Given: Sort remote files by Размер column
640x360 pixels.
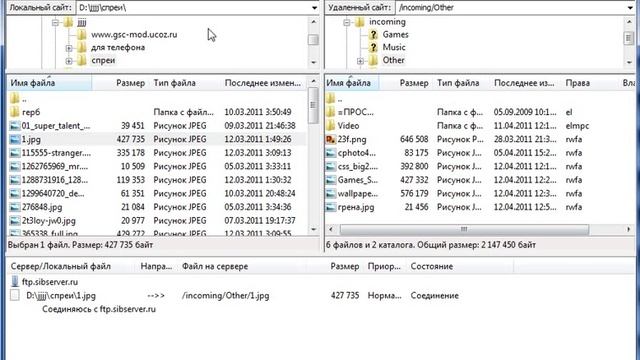Looking at the screenshot, I should tap(406, 83).
